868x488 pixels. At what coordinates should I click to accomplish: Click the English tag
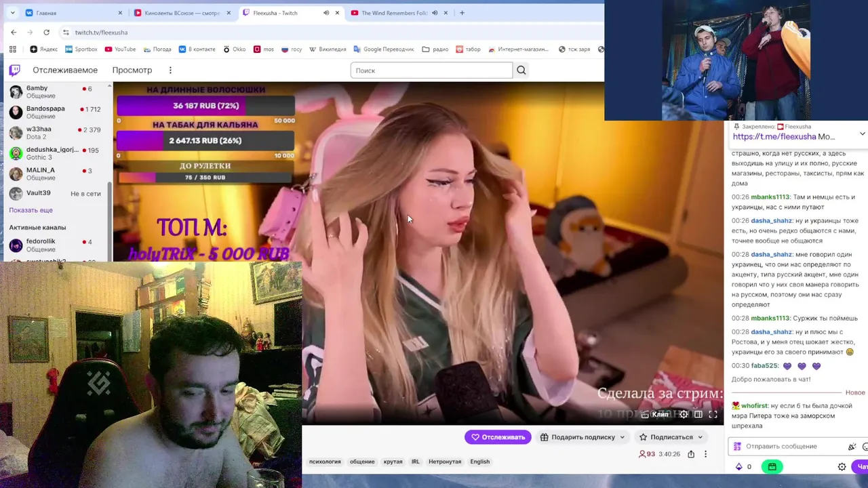pyautogui.click(x=479, y=462)
